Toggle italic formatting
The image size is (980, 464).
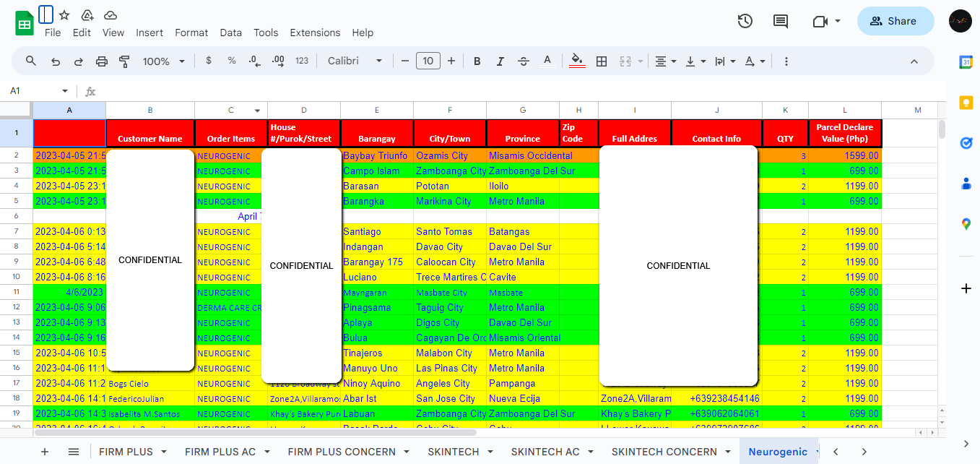pos(500,61)
